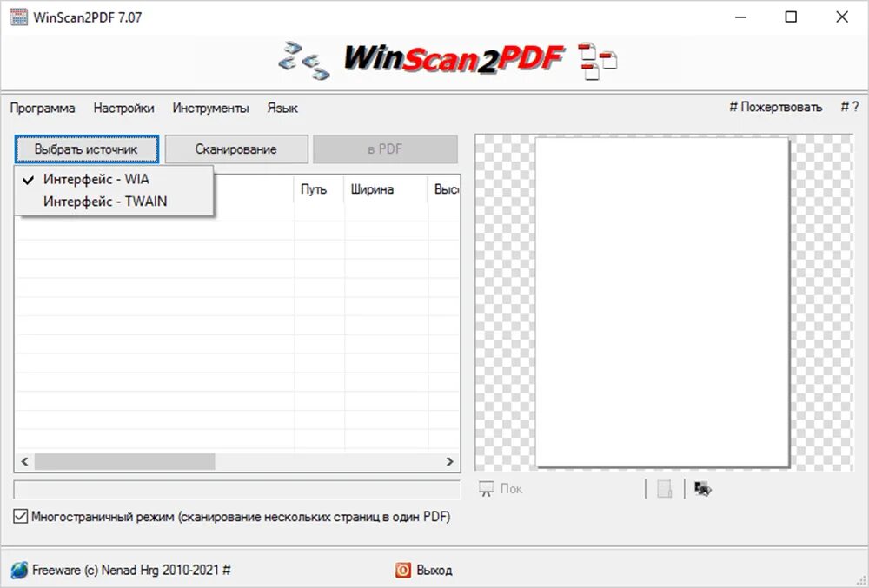
Task: Minimize the WinScan2PDF window
Action: pos(740,17)
